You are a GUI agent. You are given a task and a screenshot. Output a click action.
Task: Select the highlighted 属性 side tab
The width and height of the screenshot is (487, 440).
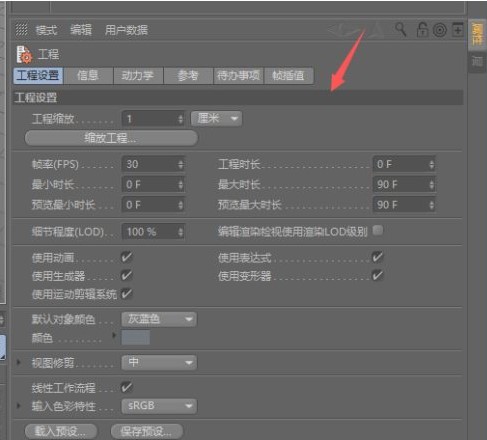click(477, 34)
